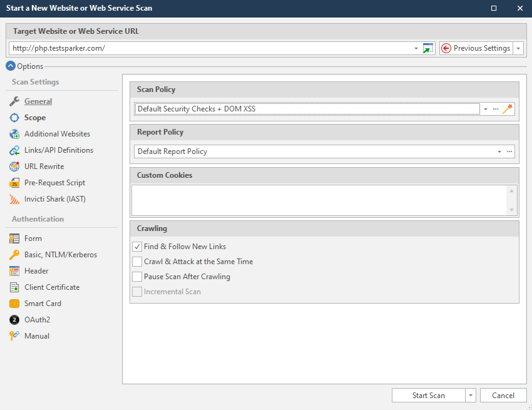Screen dimensions: 532x410
Task: Enable Pause Scan After Crawling
Action: (x=136, y=276)
